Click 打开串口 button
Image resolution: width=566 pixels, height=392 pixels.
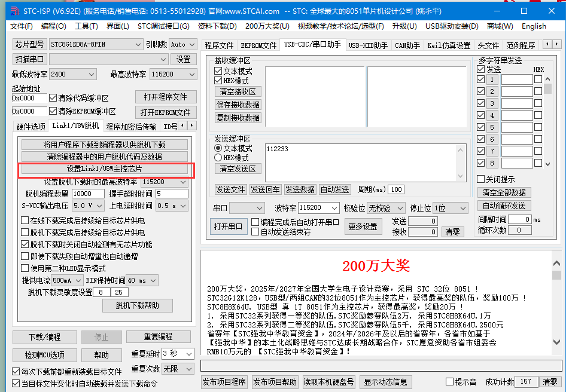229,226
